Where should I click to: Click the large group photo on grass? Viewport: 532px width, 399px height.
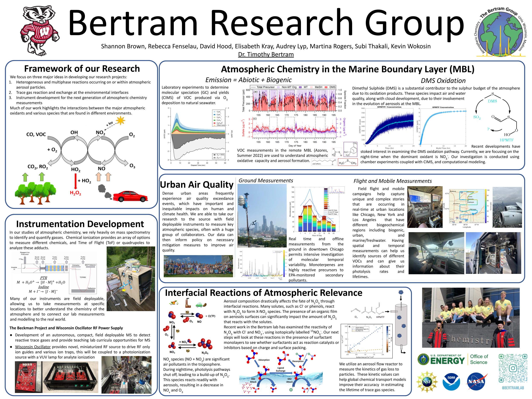coord(198,266)
